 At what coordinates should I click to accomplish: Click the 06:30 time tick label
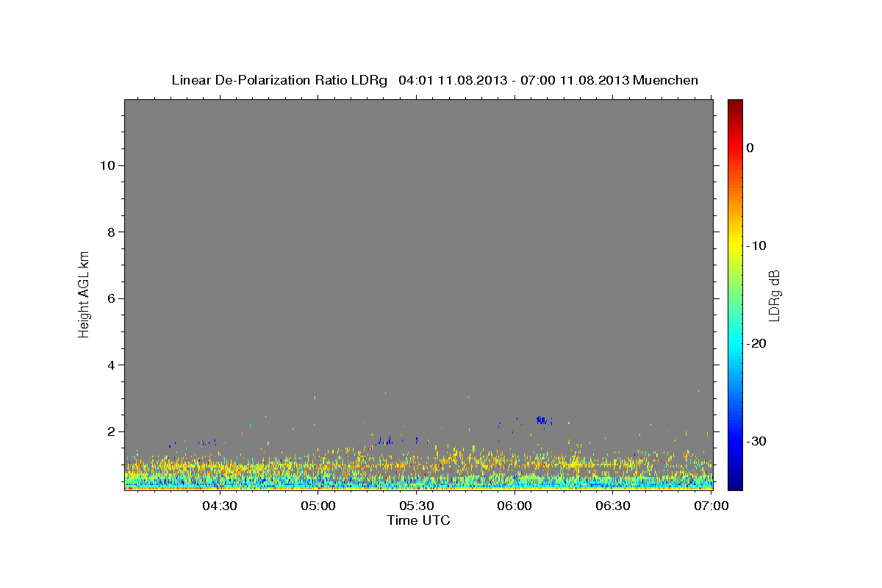[613, 506]
